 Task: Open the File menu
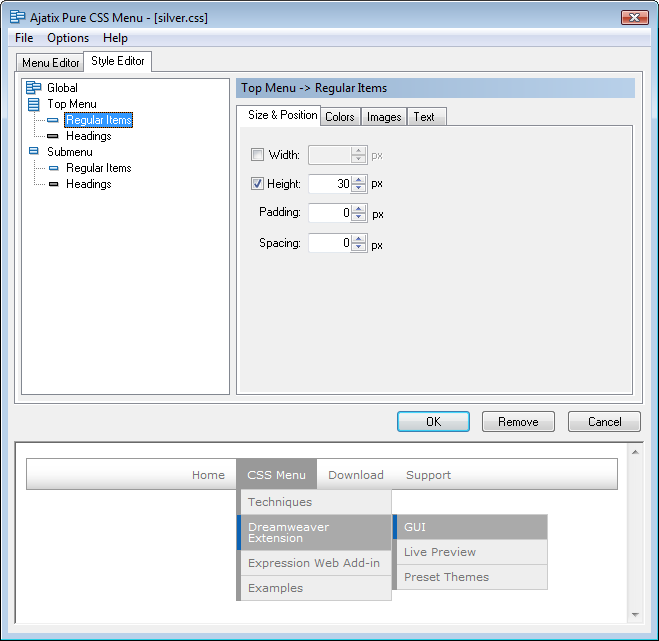(x=24, y=38)
